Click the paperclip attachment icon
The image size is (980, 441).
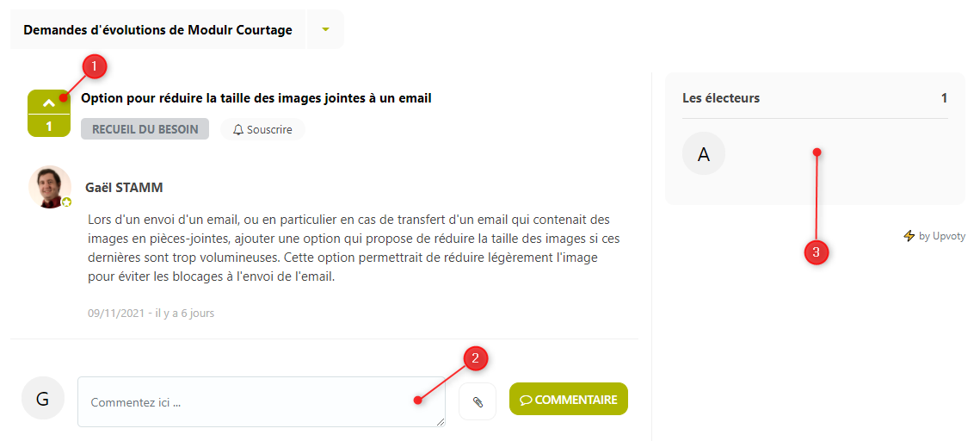coord(478,401)
